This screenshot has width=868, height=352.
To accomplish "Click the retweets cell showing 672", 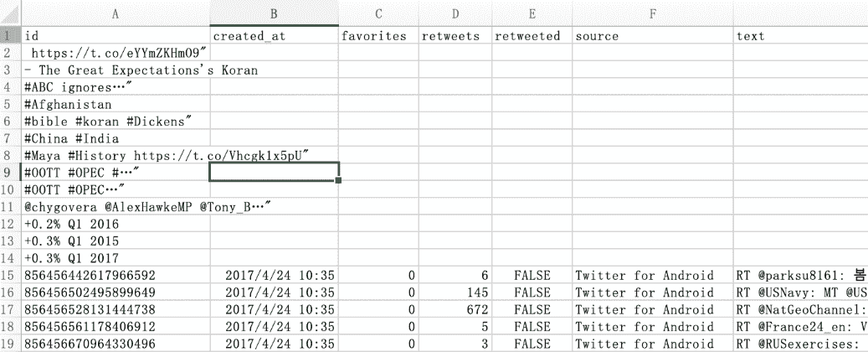I will (x=454, y=309).
